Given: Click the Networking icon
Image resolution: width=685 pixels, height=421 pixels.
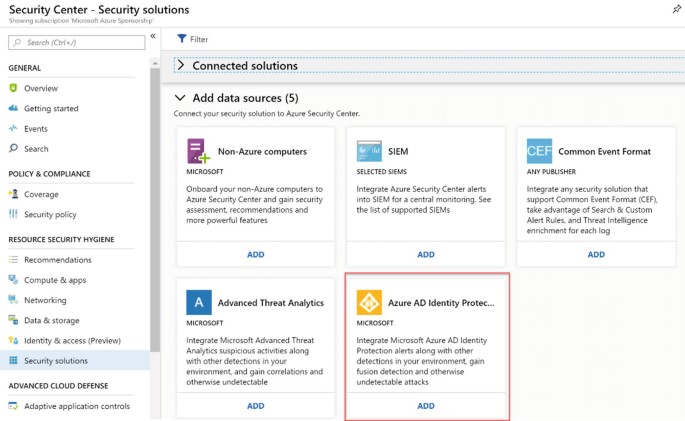Looking at the screenshot, I should [13, 300].
